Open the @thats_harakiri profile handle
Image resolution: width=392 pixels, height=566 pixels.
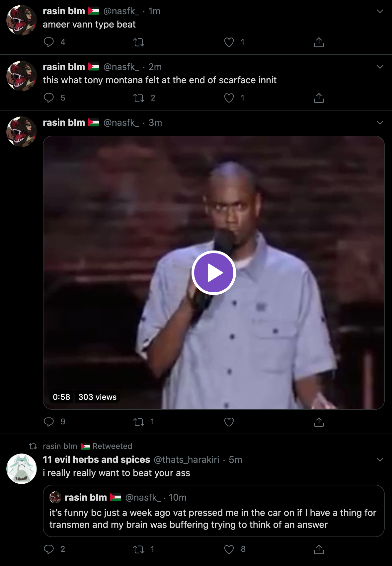point(187,460)
